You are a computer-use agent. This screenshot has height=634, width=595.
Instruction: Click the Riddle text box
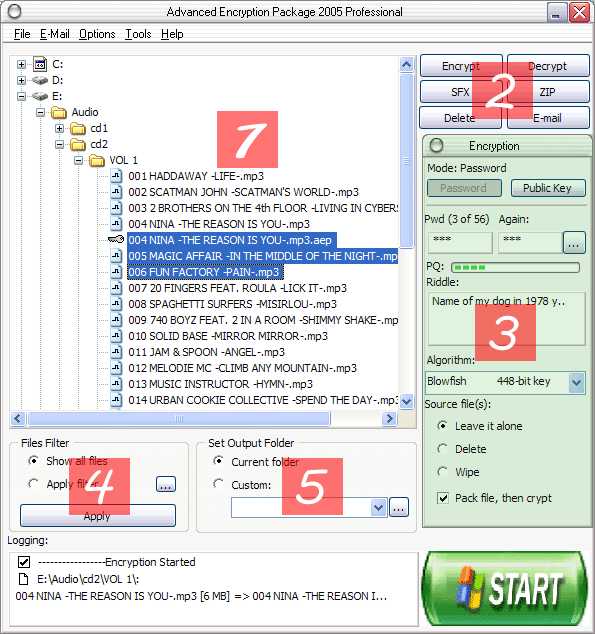click(506, 319)
